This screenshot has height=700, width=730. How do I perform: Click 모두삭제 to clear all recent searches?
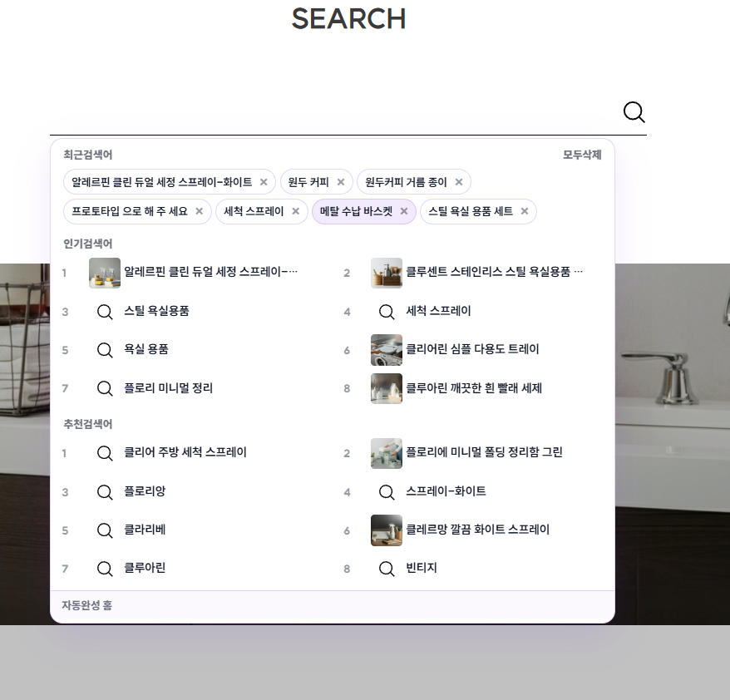582,155
